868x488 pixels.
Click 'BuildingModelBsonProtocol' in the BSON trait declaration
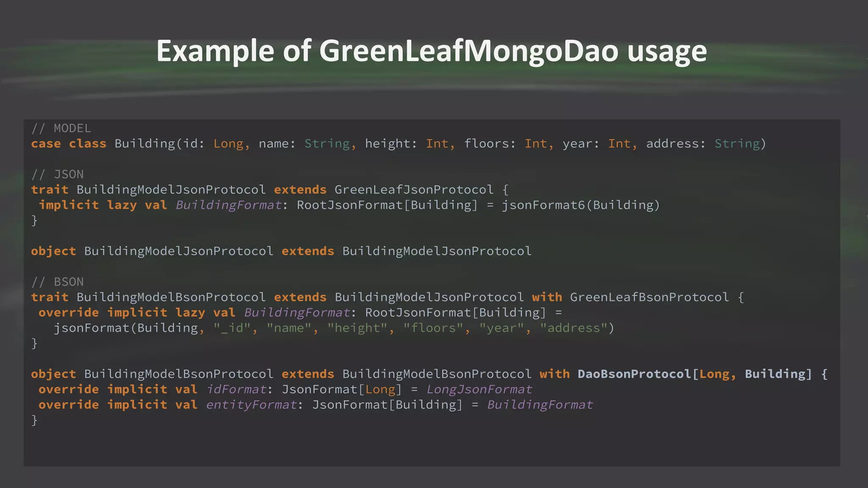click(171, 297)
